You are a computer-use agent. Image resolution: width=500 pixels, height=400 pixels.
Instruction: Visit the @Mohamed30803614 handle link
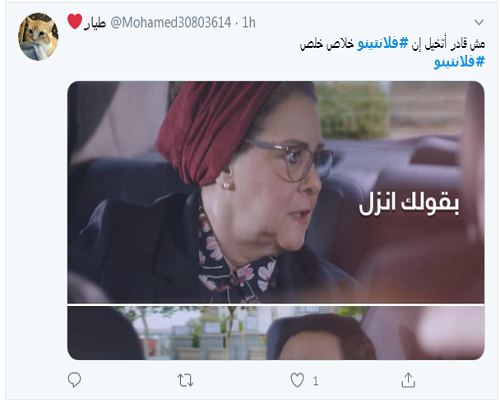click(171, 23)
